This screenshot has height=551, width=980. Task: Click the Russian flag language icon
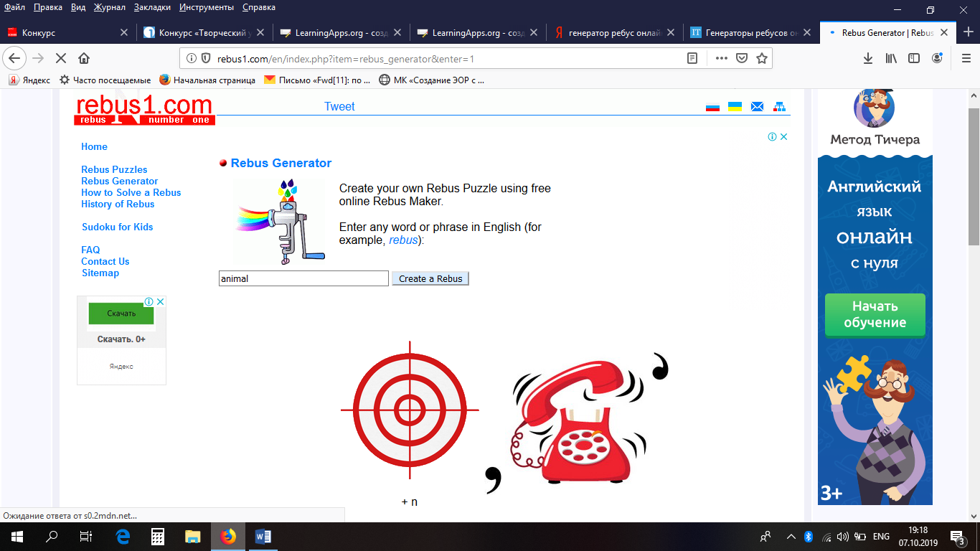[712, 107]
